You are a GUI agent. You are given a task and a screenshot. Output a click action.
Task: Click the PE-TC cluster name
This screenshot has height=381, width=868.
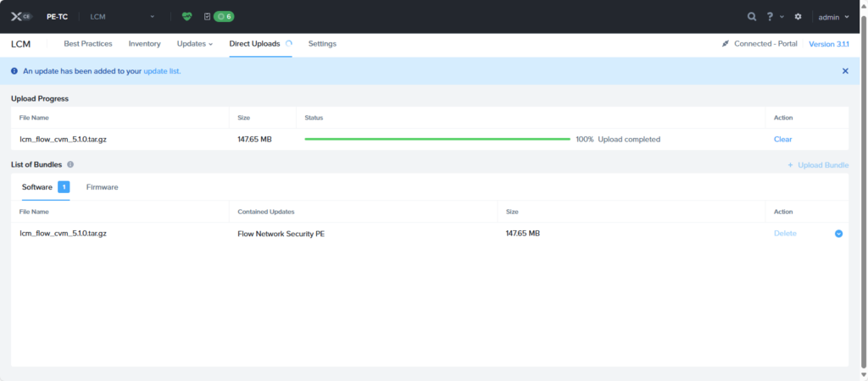coord(57,17)
